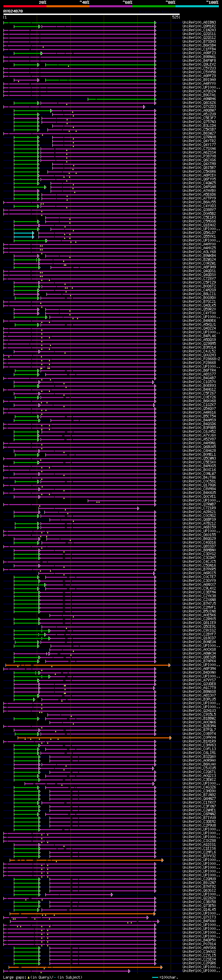This screenshot has width=222, height=980.
Task: Select hit UniRef100_Q2UDE8
Action: pyautogui.click(x=199, y=684)
